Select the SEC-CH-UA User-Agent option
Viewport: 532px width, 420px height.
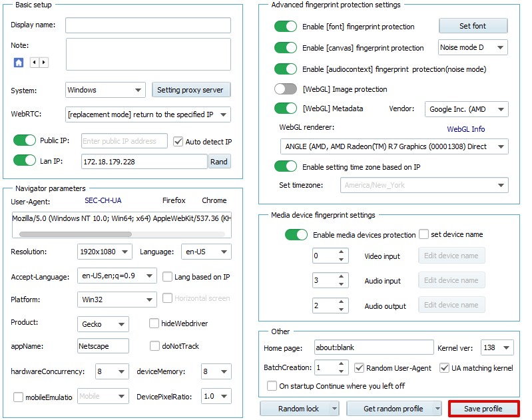[x=103, y=200]
